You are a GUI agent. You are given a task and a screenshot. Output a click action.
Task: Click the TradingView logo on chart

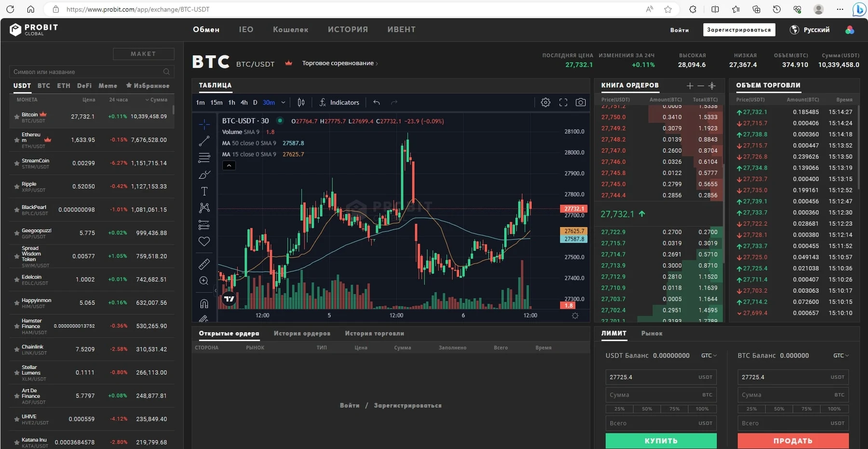click(x=230, y=299)
